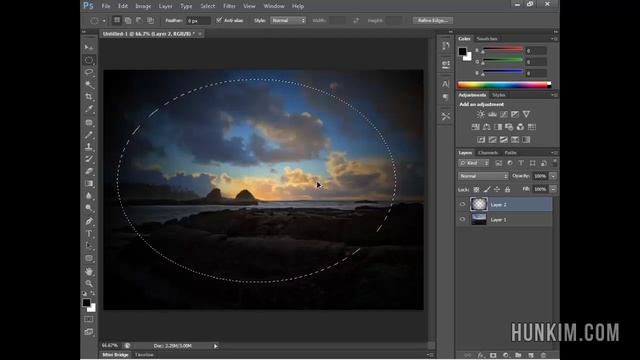Open the Opacity slider arrow
This screenshot has height=360, width=640.
(x=553, y=176)
